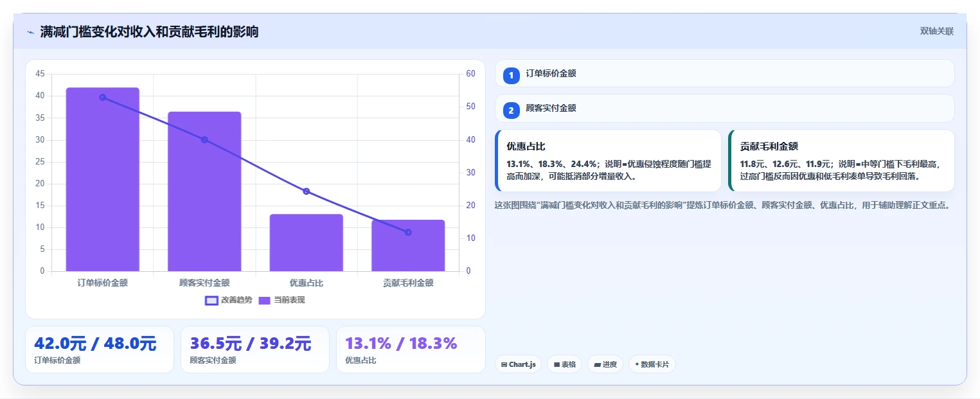Image resolution: width=980 pixels, height=399 pixels.
Task: Click the line point above 顾客实付金额
Action: (204, 139)
